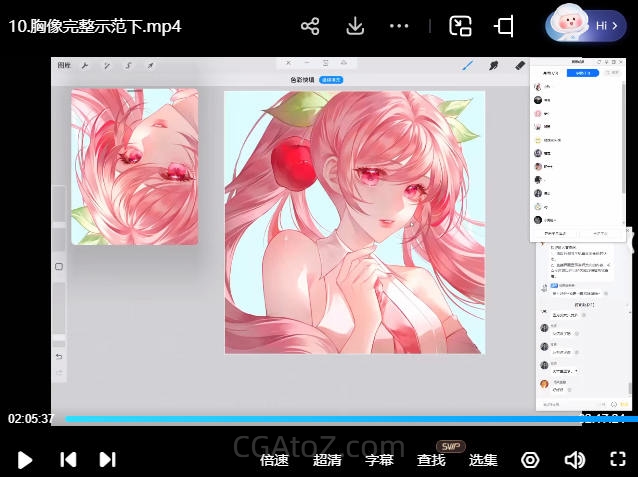Click the upside-down reference image thumbnail
638x477 pixels.
click(134, 166)
